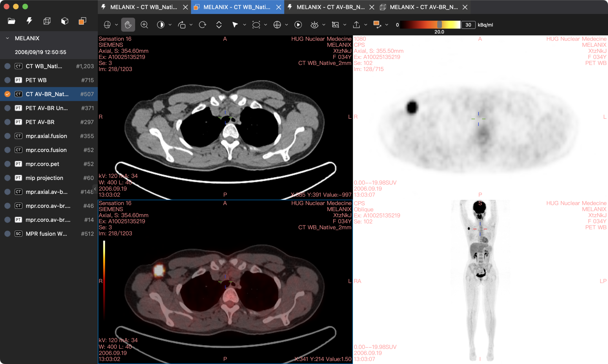608x364 pixels.
Task: Click the window level contrast tool
Action: [x=161, y=25]
